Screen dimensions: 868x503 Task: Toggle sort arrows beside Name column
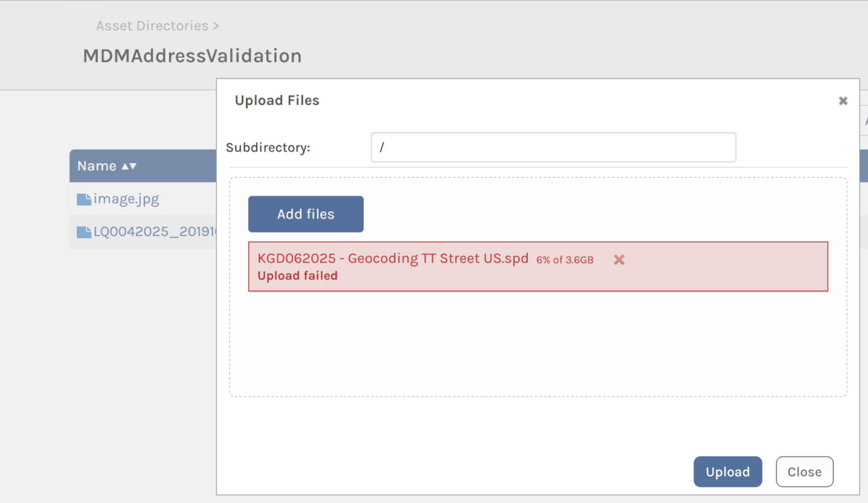(129, 166)
